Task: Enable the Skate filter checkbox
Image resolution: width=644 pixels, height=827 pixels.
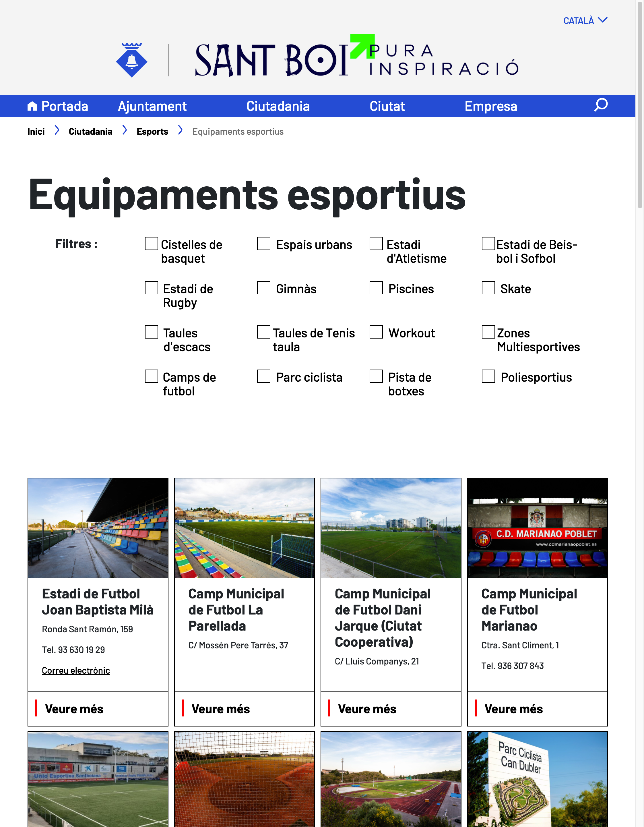Action: [x=488, y=288]
